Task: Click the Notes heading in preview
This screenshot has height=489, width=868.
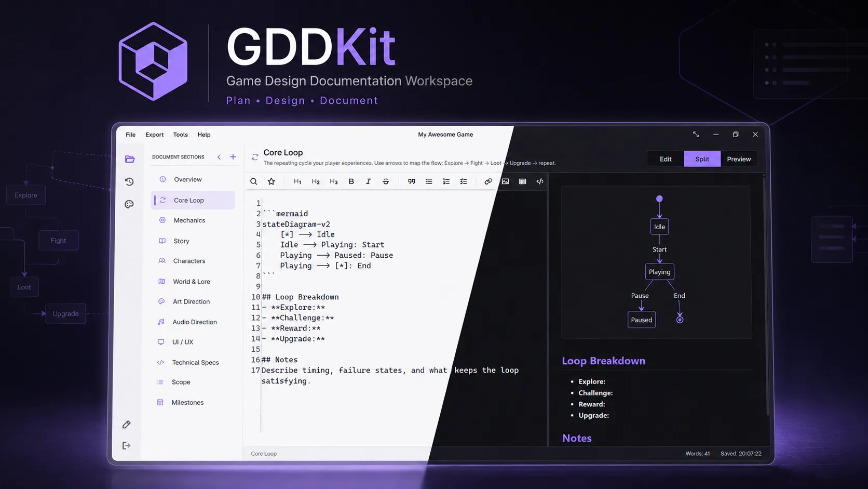Action: 577,438
